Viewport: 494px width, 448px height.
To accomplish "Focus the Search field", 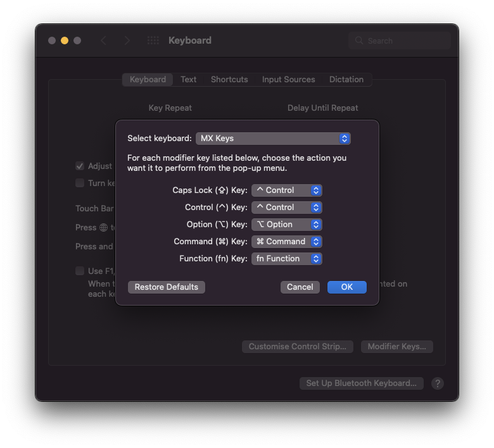I will pyautogui.click(x=399, y=40).
